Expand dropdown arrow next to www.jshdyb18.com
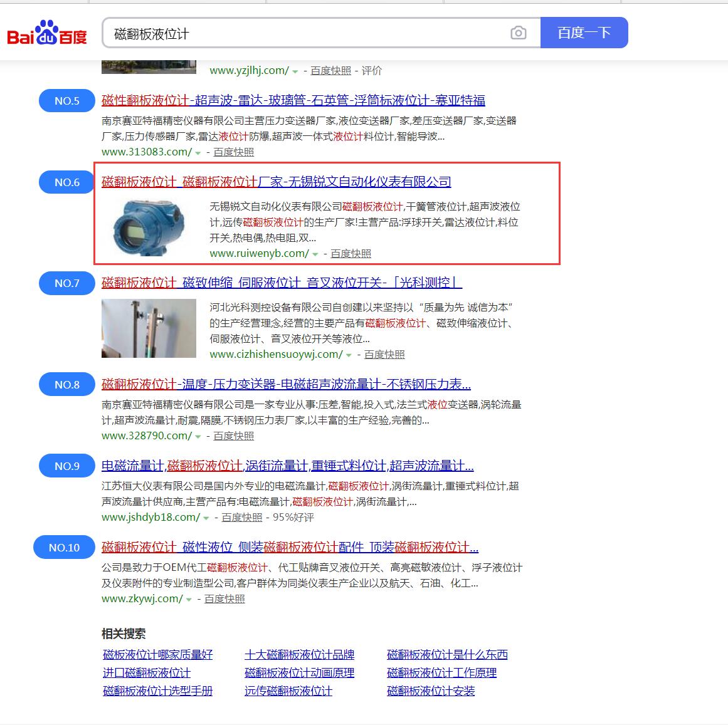Screen dimensions: 728x725 click(206, 518)
